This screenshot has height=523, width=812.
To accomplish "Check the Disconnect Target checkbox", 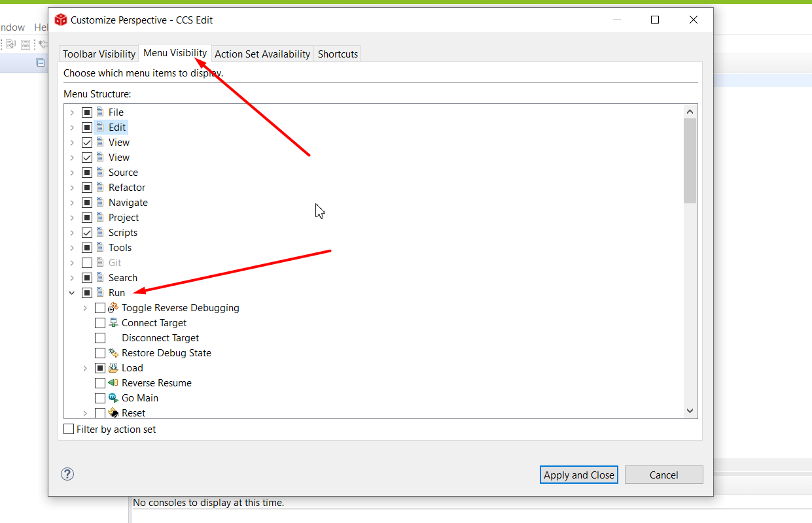I will click(x=100, y=338).
